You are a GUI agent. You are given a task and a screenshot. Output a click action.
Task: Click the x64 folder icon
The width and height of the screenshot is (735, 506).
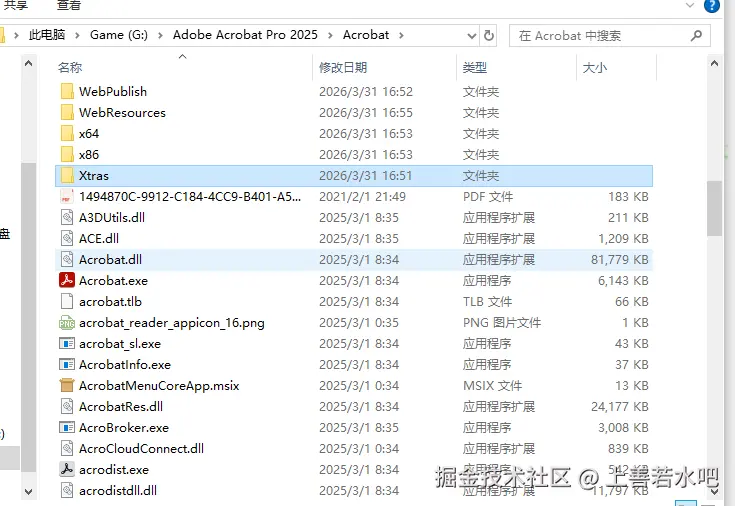pyautogui.click(x=67, y=134)
